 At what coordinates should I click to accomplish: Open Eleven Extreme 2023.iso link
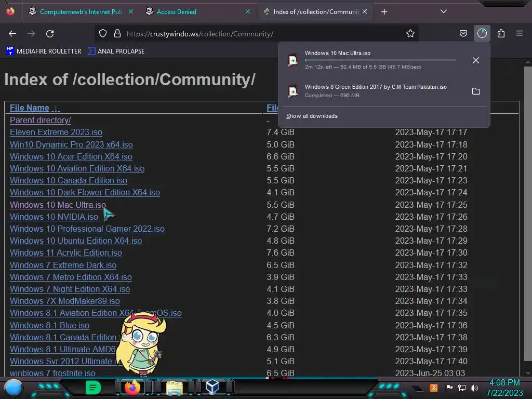pyautogui.click(x=56, y=132)
